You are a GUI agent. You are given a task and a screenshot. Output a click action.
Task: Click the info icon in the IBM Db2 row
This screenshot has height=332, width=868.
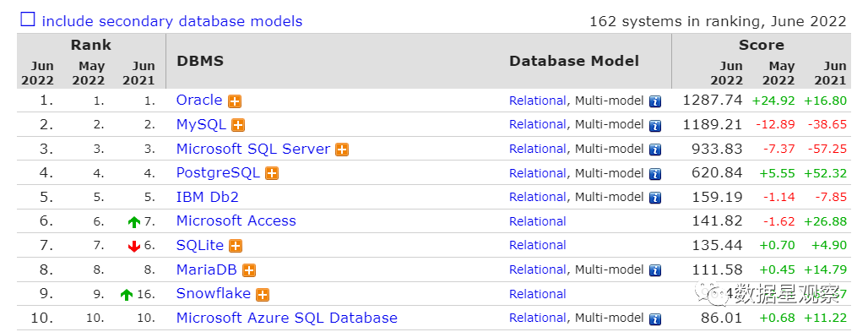(655, 198)
